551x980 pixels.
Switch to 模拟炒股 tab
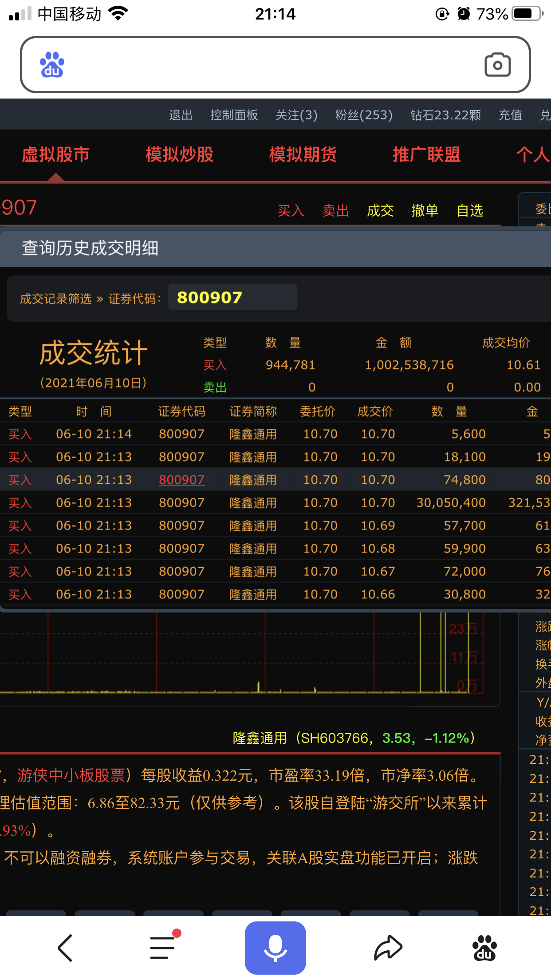tap(180, 155)
